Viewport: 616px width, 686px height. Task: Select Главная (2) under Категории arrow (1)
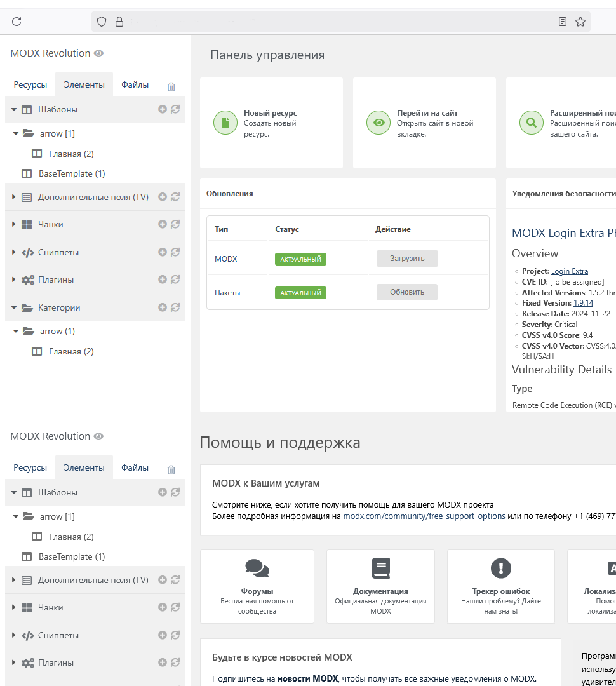pos(71,351)
